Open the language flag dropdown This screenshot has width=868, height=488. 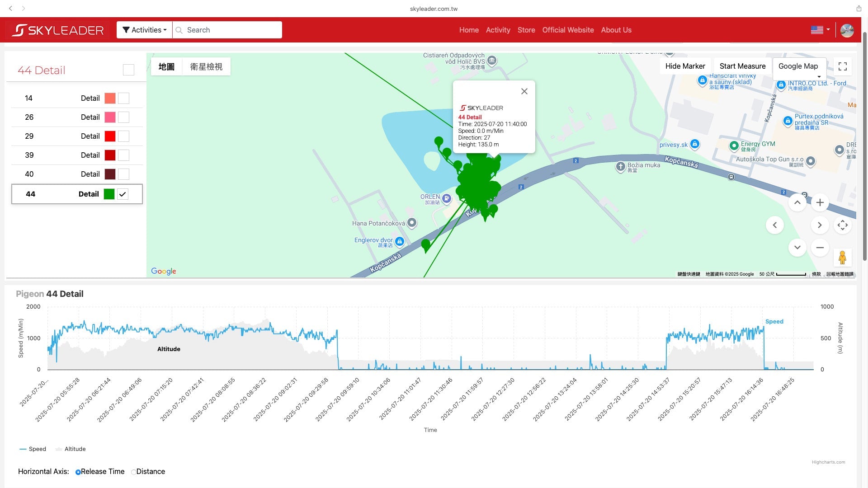pyautogui.click(x=820, y=30)
